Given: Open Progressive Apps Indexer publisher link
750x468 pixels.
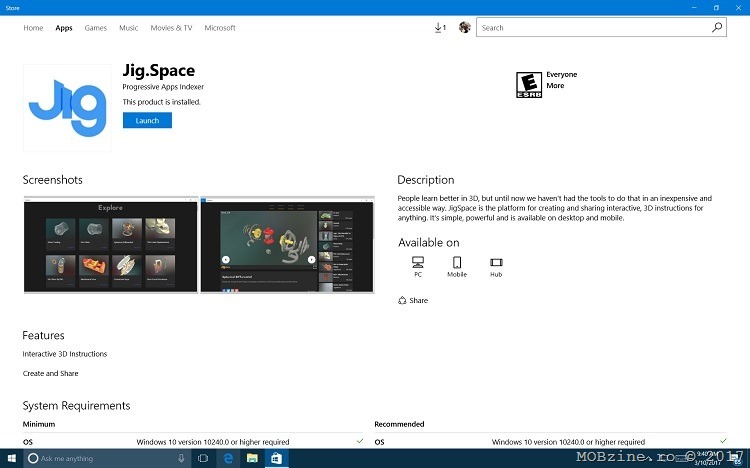Looking at the screenshot, I should (163, 87).
